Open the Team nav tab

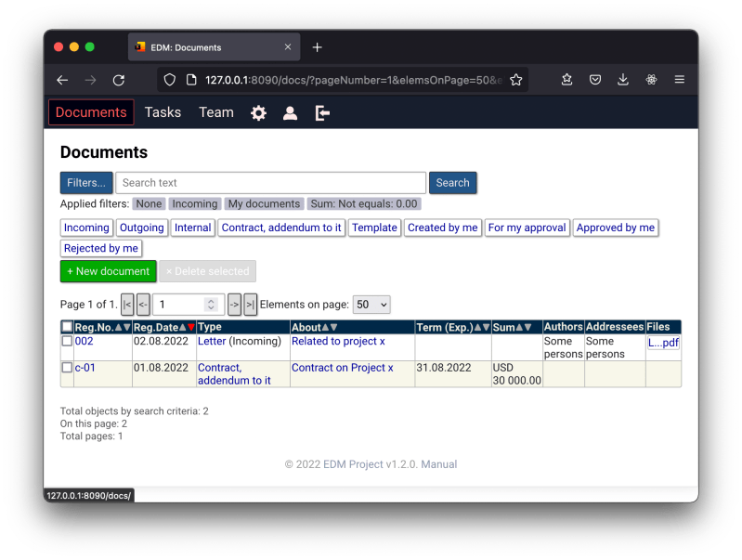[x=216, y=112]
